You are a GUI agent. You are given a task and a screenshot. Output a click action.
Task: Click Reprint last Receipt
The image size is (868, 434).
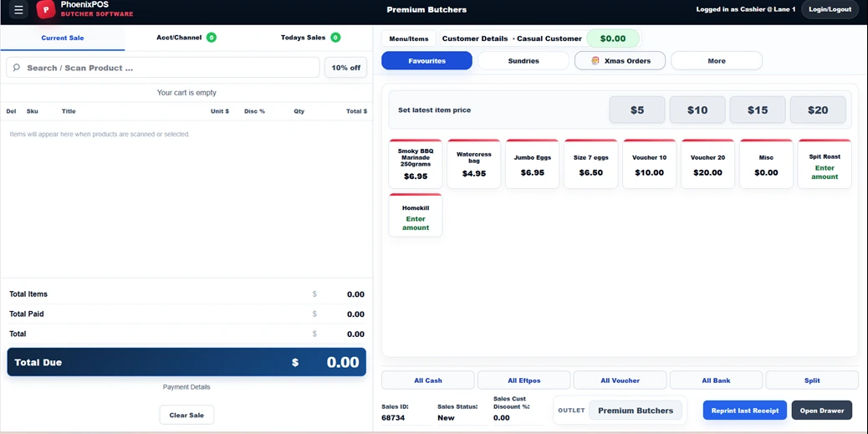coord(744,411)
